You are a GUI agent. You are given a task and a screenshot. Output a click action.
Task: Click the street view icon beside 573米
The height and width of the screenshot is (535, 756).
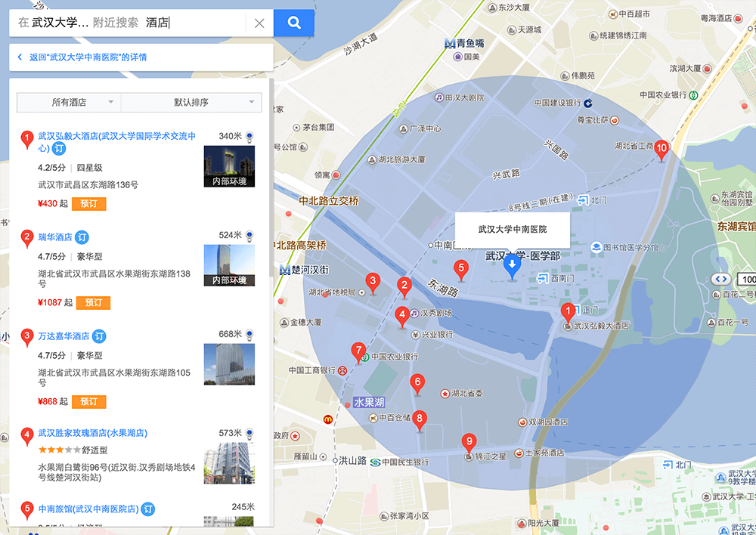pyautogui.click(x=249, y=433)
